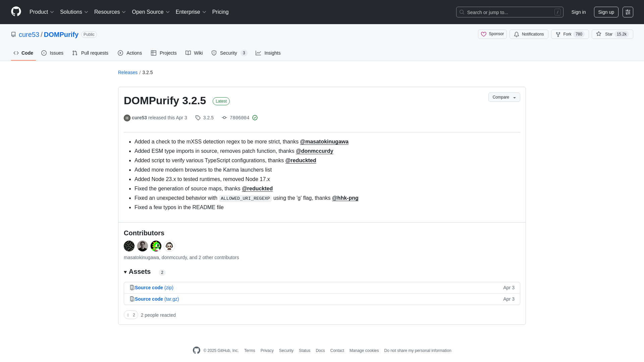Click the Latest release badge
The height and width of the screenshot is (362, 644).
point(221,101)
